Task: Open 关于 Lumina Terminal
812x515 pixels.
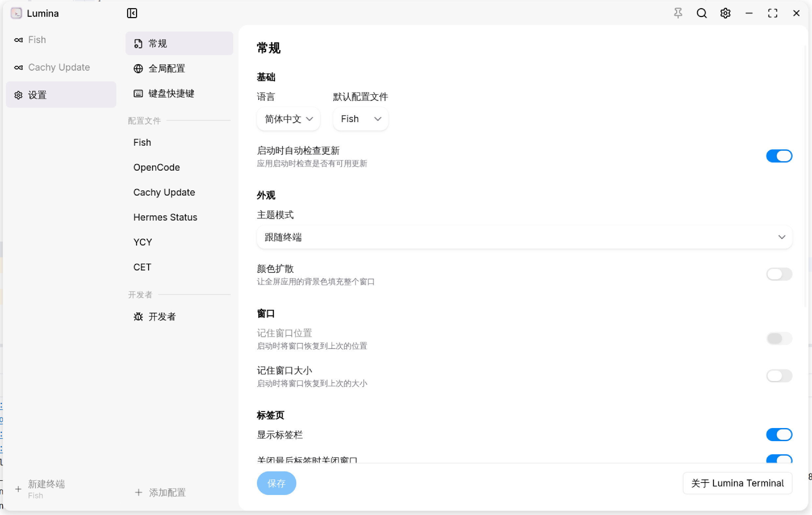Action: [x=737, y=483]
